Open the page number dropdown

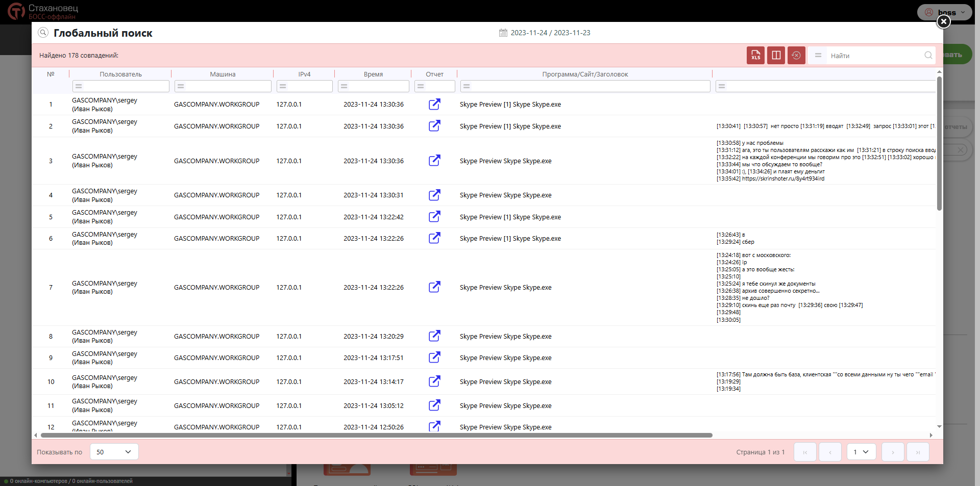point(861,452)
